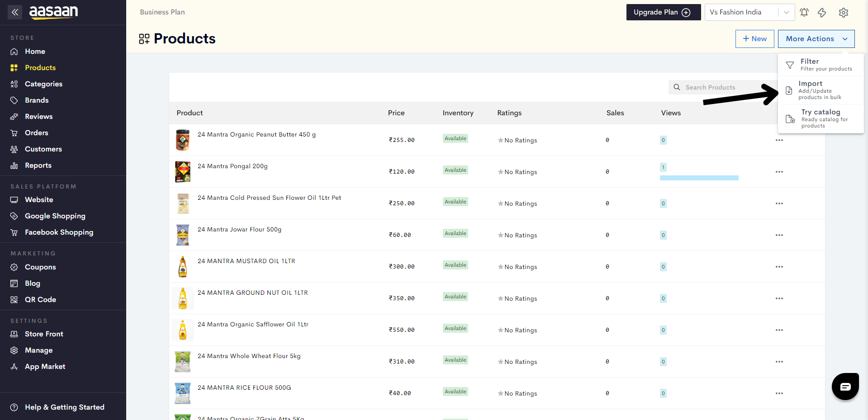Open 24 Mantra Whole Wheat Flour 5kg
Screen dimensions: 868x420
coord(249,356)
